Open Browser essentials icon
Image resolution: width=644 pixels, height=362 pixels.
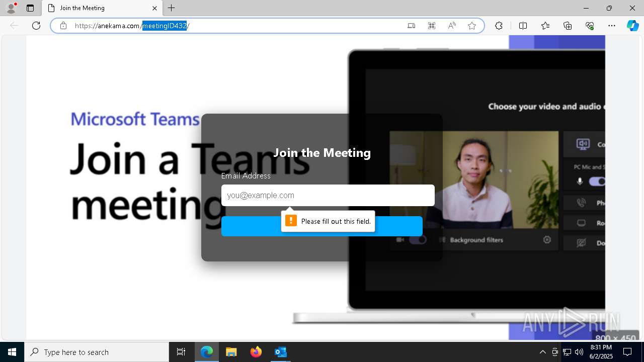590,26
